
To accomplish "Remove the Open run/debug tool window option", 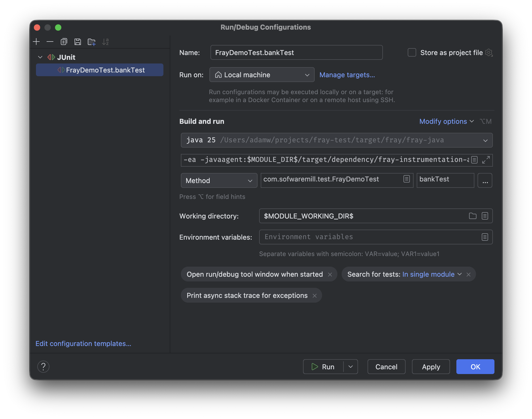I will pos(330,274).
